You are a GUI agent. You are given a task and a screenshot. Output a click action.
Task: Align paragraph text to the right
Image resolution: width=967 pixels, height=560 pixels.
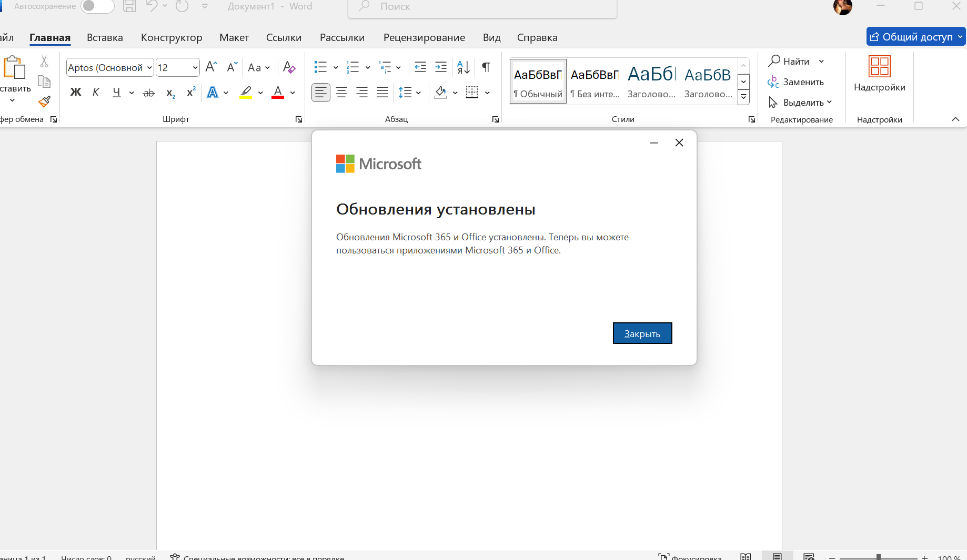[362, 93]
